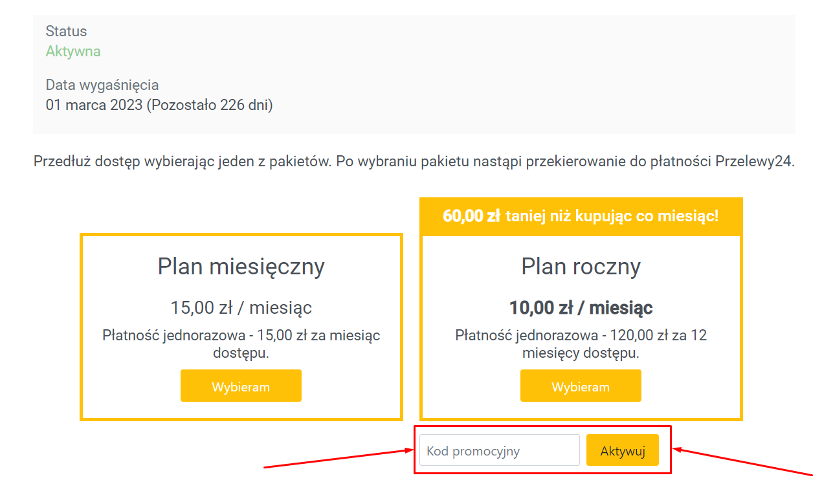833x504 pixels.
Task: Click the Pozostało 226 dni remaining text
Action: pyautogui.click(x=209, y=105)
